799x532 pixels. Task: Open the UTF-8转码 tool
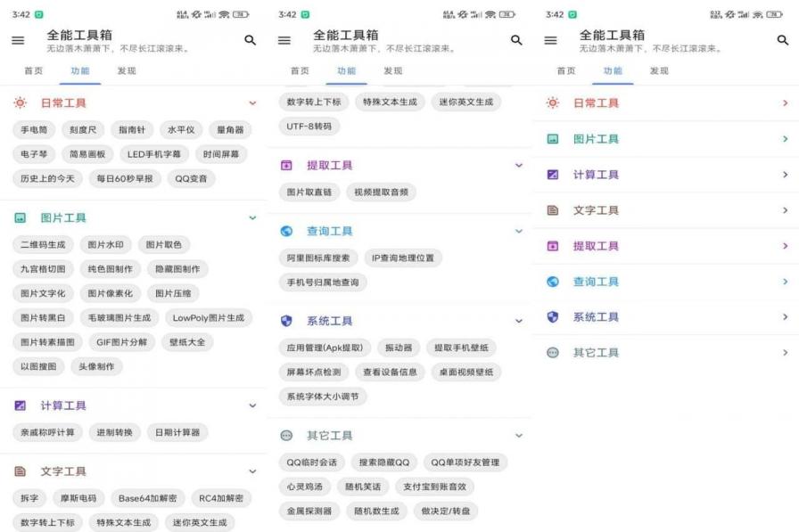coord(309,127)
